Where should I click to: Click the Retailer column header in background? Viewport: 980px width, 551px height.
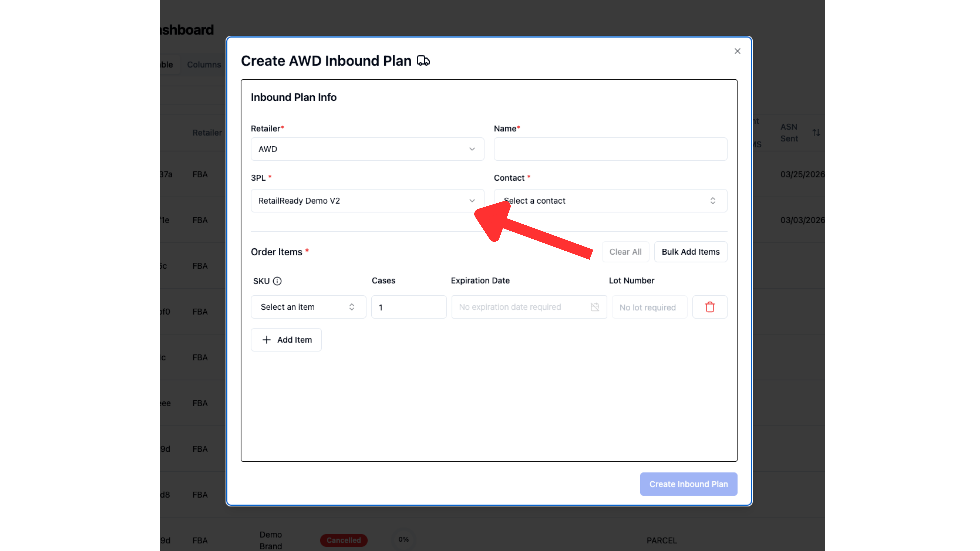click(207, 133)
